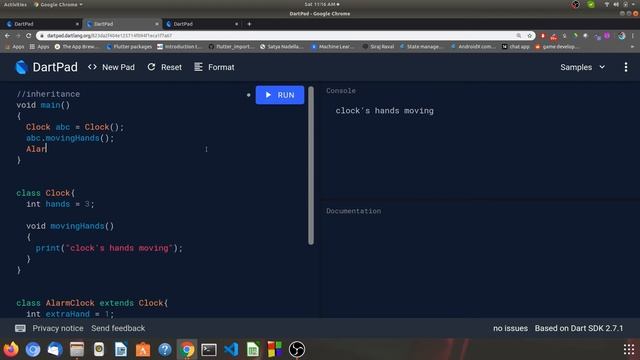Image resolution: width=640 pixels, height=360 pixels.
Task: Select the second DartPad browser tab
Action: [122, 24]
